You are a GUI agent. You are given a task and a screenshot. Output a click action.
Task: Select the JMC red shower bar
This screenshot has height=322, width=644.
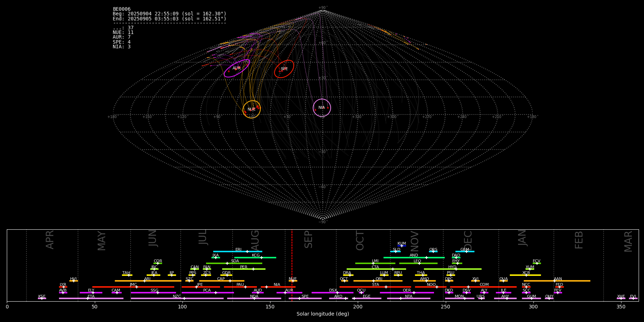pyautogui.click(x=133, y=287)
